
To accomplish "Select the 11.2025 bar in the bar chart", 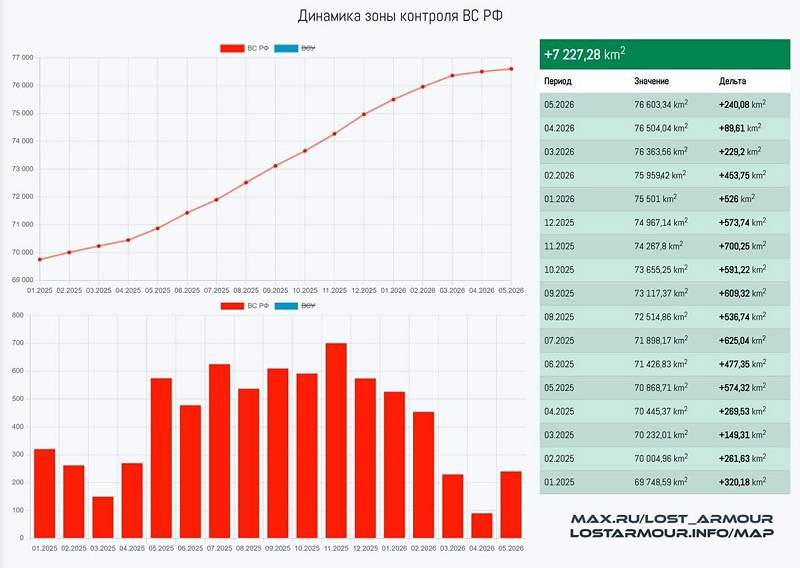I will [336, 440].
